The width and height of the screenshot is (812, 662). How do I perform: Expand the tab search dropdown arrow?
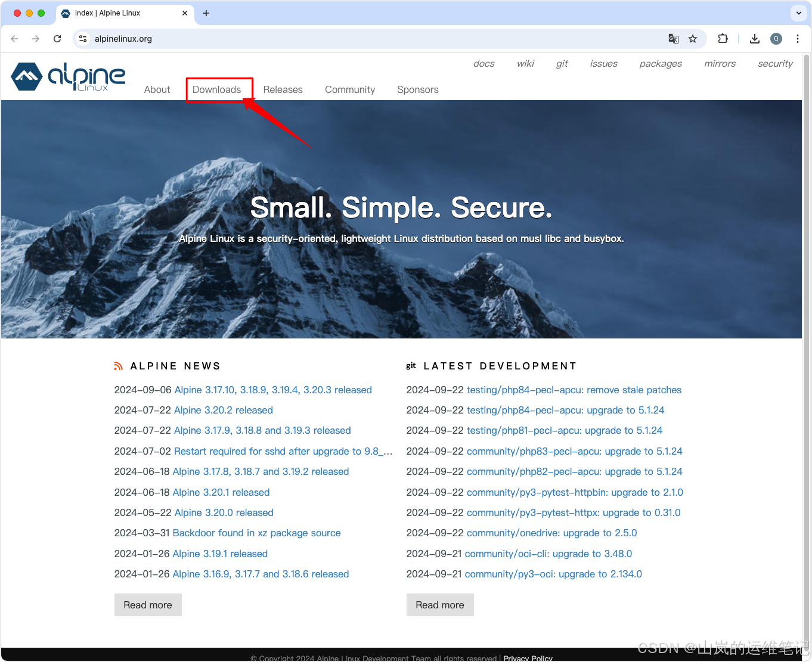point(799,13)
